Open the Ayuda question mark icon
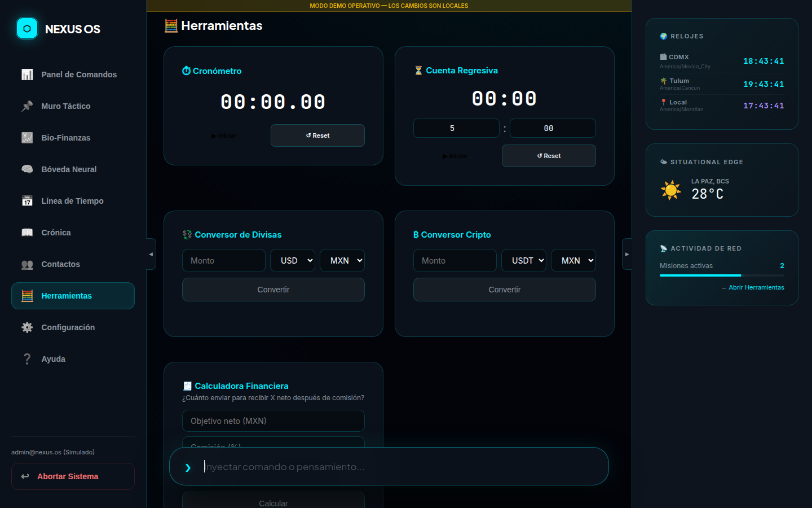Viewport: 812px width, 508px height. click(x=27, y=359)
